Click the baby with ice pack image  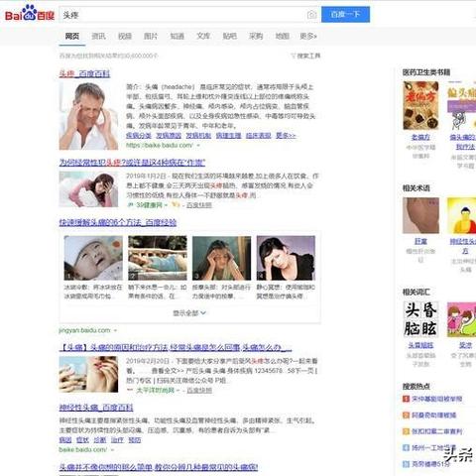pyautogui.click(x=93, y=258)
